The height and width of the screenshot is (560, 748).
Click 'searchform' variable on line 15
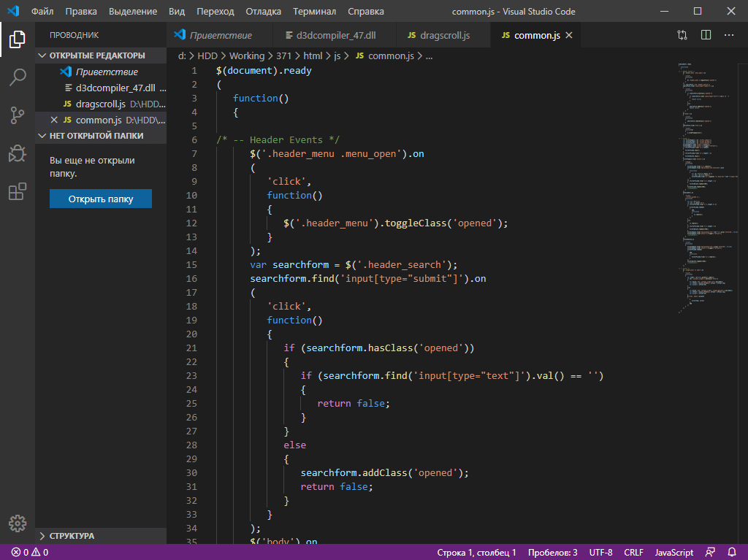pyautogui.click(x=300, y=265)
